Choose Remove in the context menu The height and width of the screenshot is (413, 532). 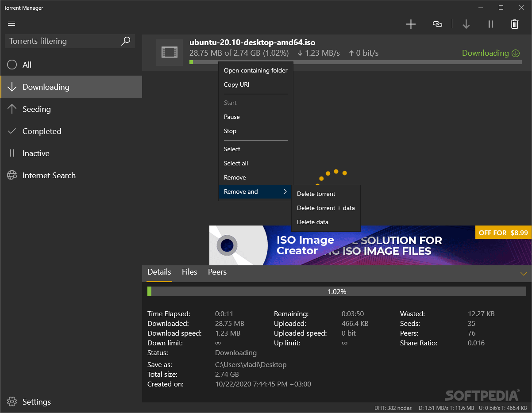pyautogui.click(x=256, y=177)
